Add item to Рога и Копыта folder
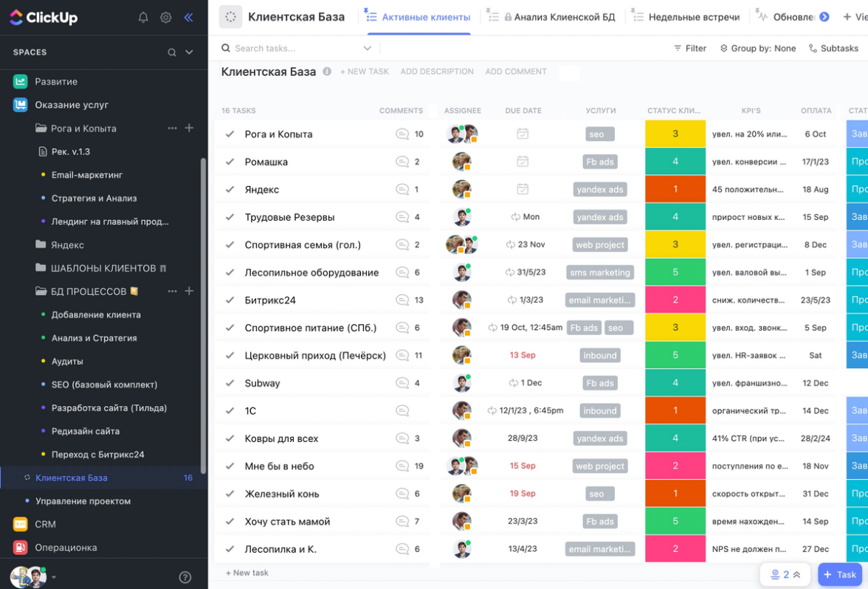The height and width of the screenshot is (589, 868). click(189, 128)
